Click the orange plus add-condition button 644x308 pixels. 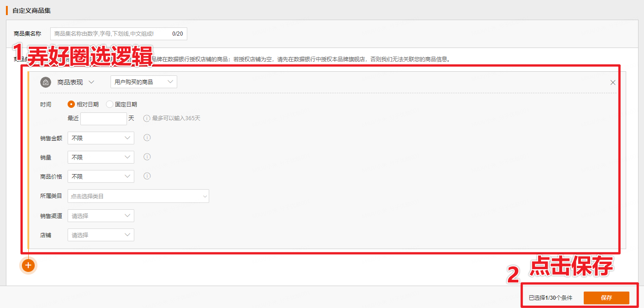pos(28,265)
